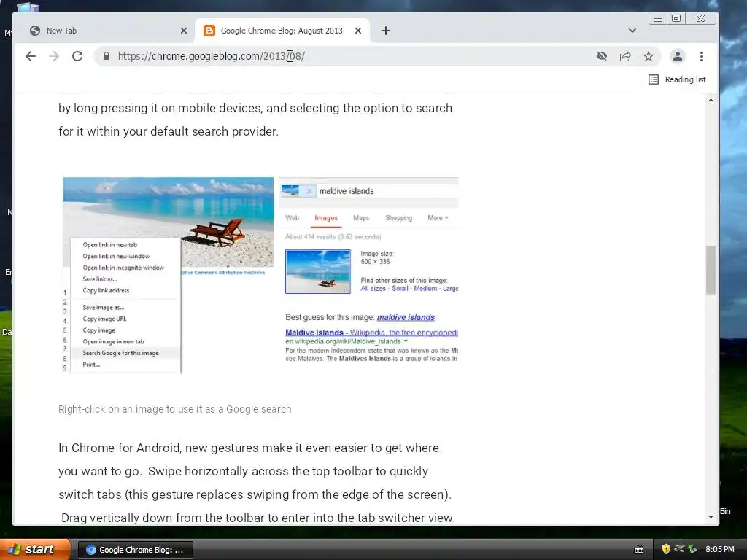This screenshot has height=560, width=747.
Task: Click the taskbar clock showing 8:05 PM
Action: [720, 549]
